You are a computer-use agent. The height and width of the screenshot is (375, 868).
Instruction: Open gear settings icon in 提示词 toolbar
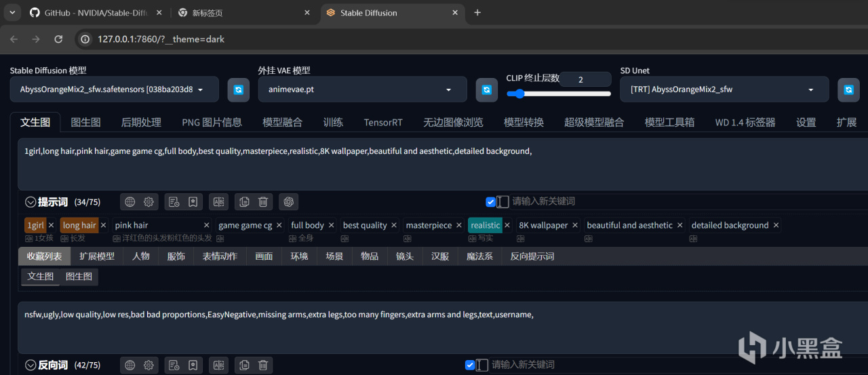149,201
